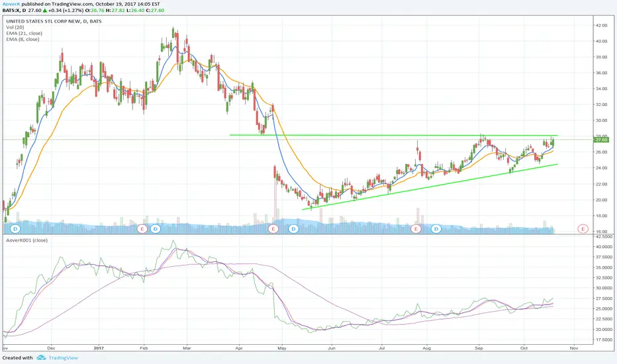Click the BATS:X ticker text in header
This screenshot has width=617, height=364.
pos(12,10)
